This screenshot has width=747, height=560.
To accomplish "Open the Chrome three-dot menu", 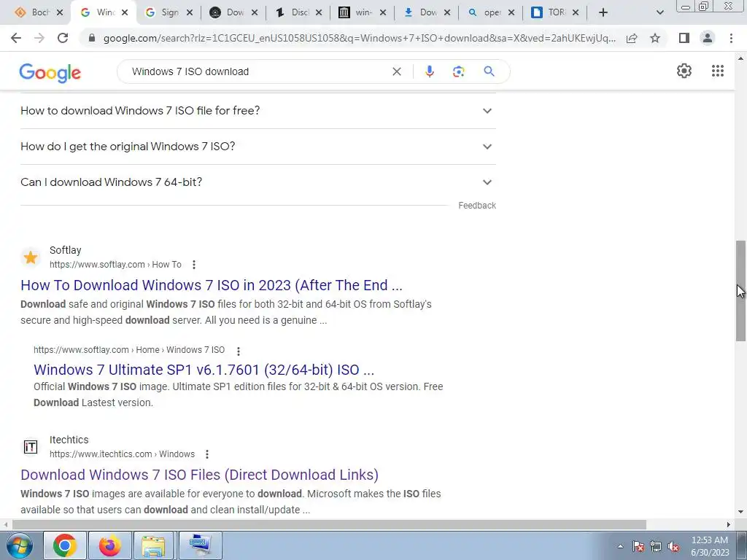I will coord(731,38).
